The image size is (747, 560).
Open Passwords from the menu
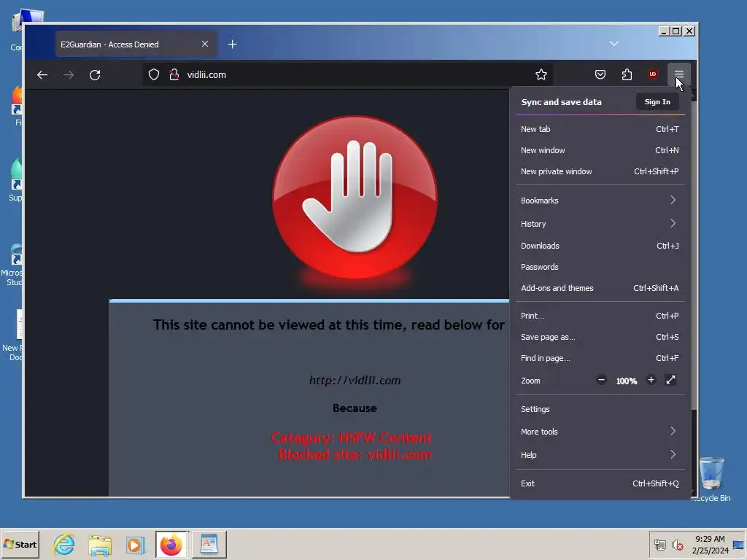[x=600, y=267]
